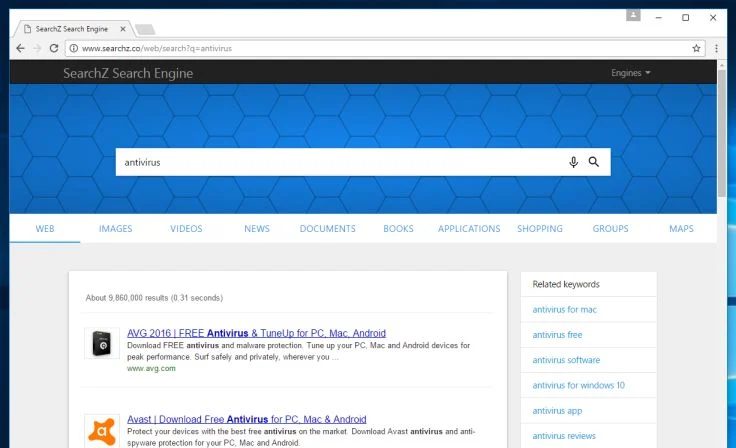Click the magnifying glass search icon
The height and width of the screenshot is (448, 736).
[594, 162]
